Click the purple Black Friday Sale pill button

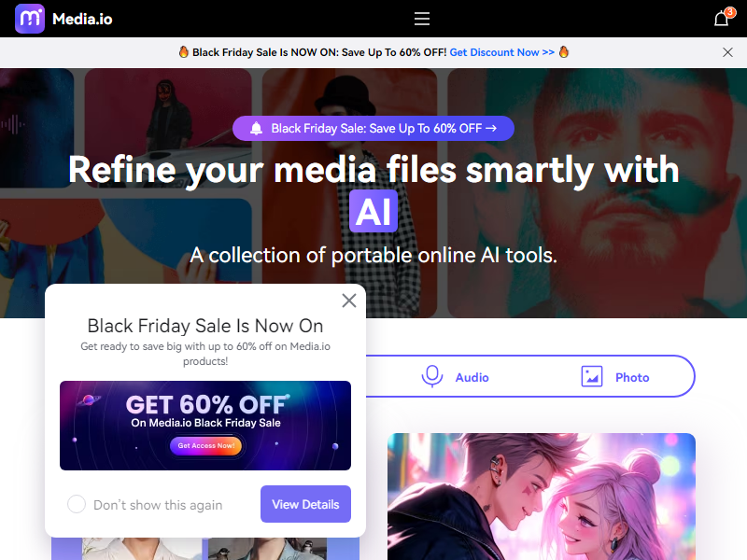pos(373,128)
